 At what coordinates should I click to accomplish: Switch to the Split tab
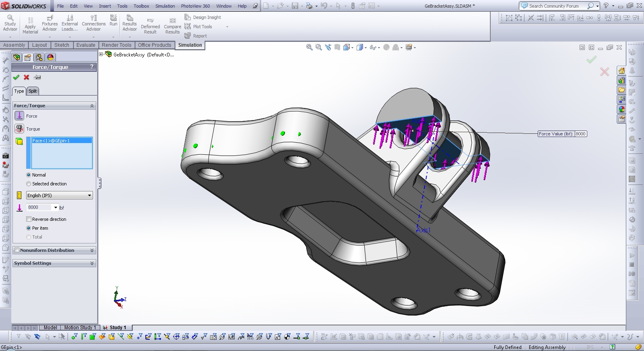(33, 91)
